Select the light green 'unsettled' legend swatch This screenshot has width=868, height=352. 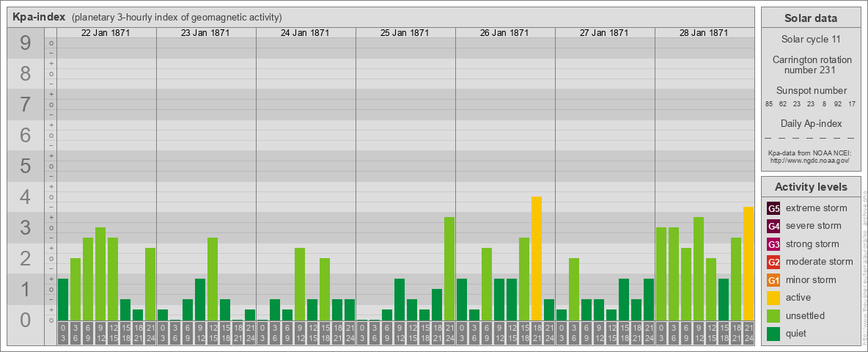pyautogui.click(x=773, y=315)
